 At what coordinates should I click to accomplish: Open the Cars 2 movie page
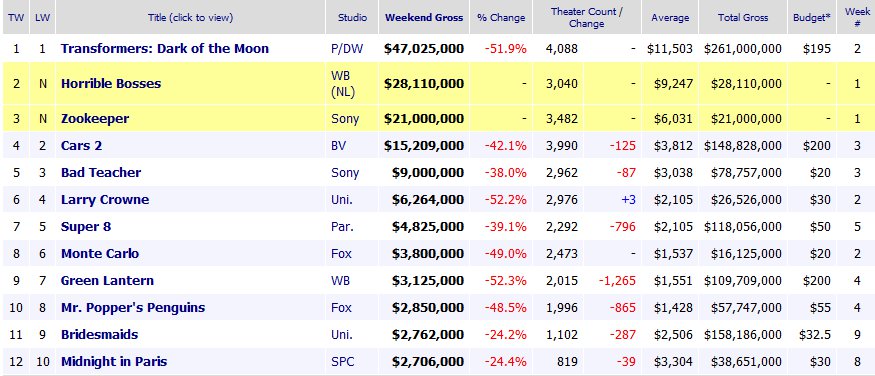pyautogui.click(x=81, y=146)
